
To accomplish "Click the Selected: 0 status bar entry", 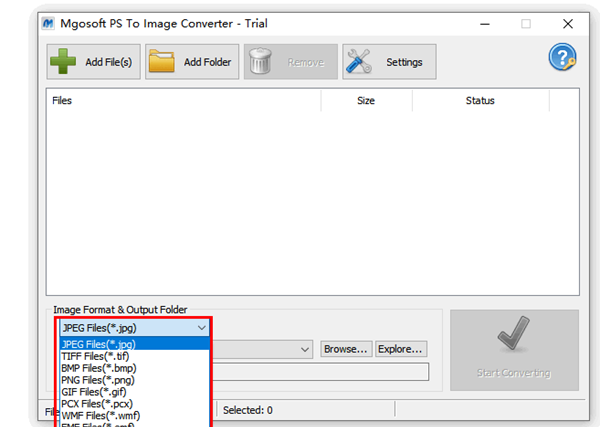I will click(248, 410).
